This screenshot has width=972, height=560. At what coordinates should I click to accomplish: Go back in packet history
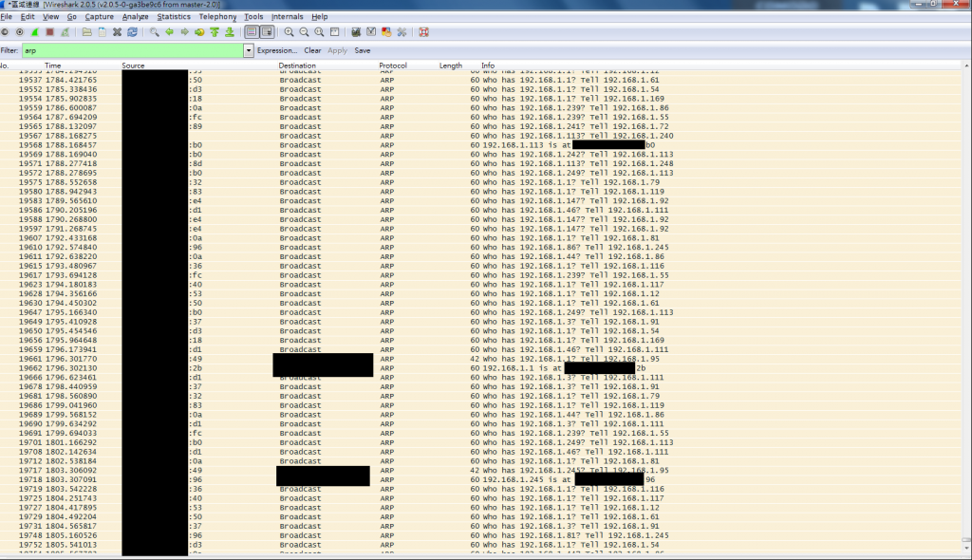(x=169, y=32)
